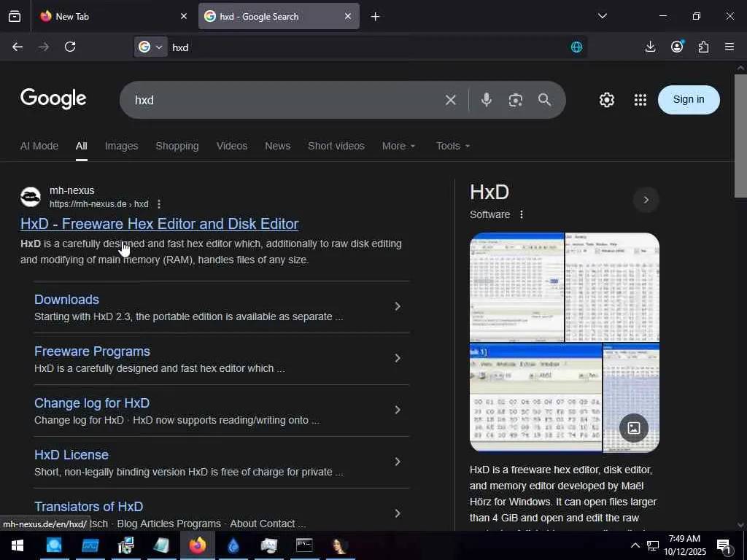Open Firefox from the taskbar
Screen dimensions: 747x560
coord(197,545)
